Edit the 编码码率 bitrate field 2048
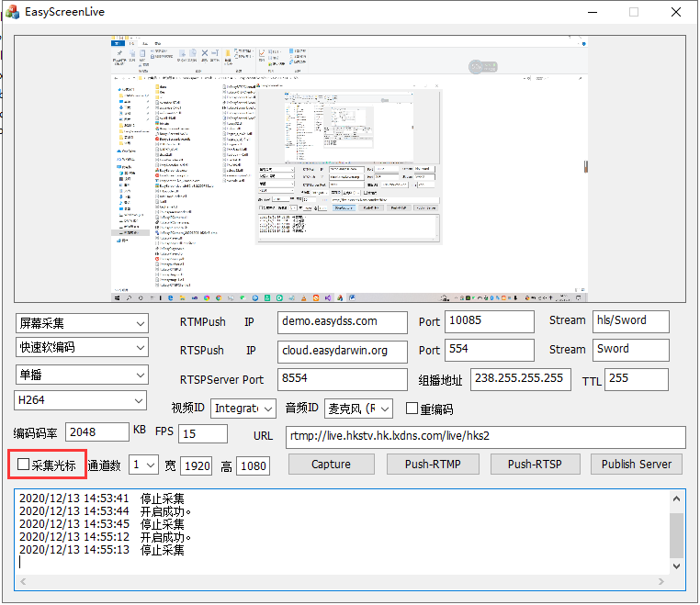700x605 pixels. (x=97, y=431)
